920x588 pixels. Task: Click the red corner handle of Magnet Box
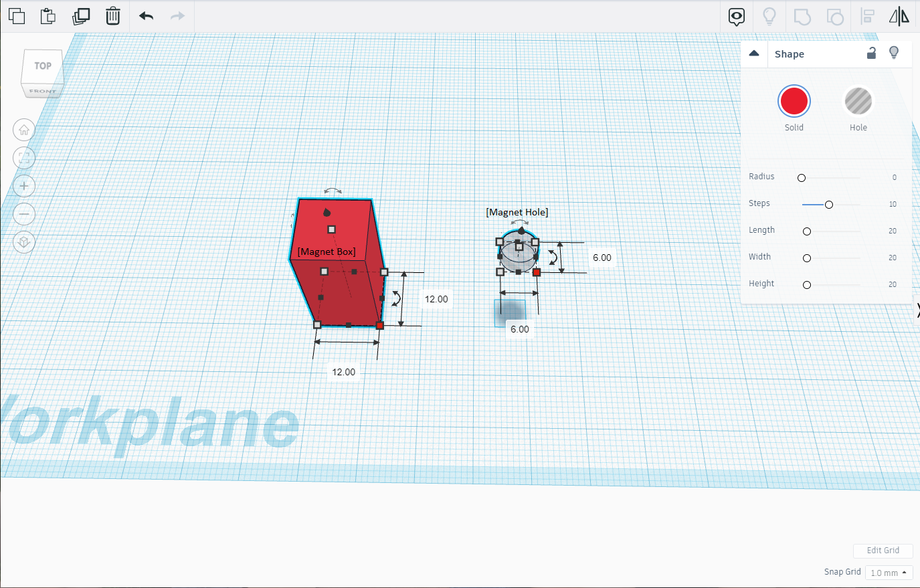[x=380, y=326]
